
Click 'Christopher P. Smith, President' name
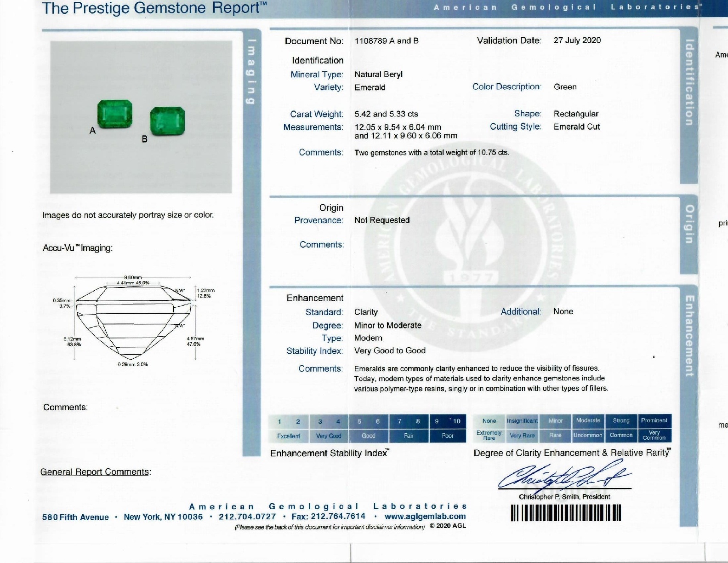(x=564, y=497)
